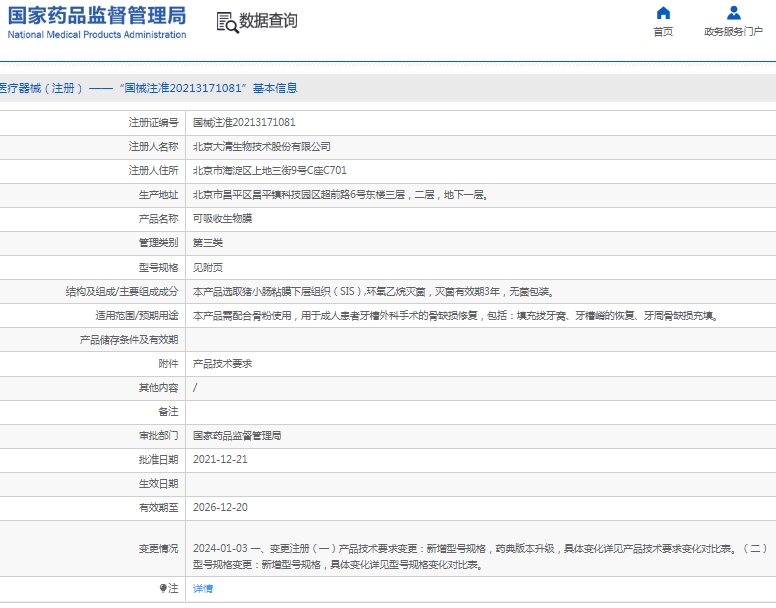Click the slash value in 其他内容 row
776x608 pixels.
coord(195,387)
